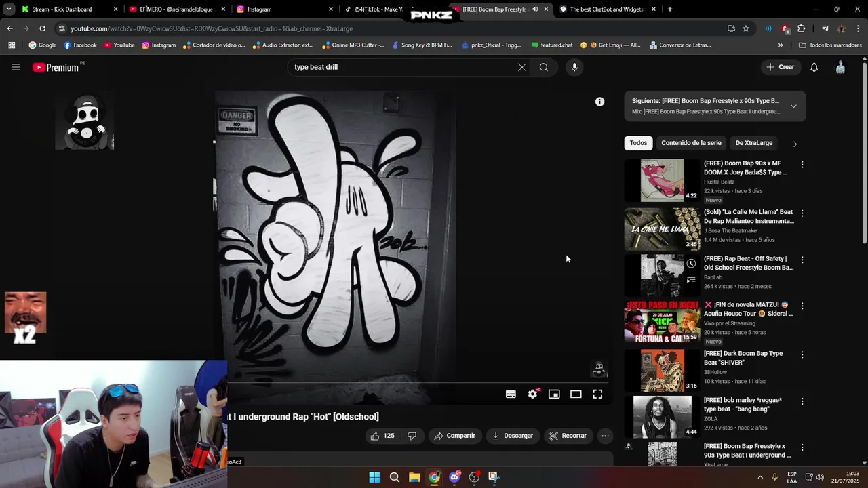Clear the search box text

pos(521,67)
